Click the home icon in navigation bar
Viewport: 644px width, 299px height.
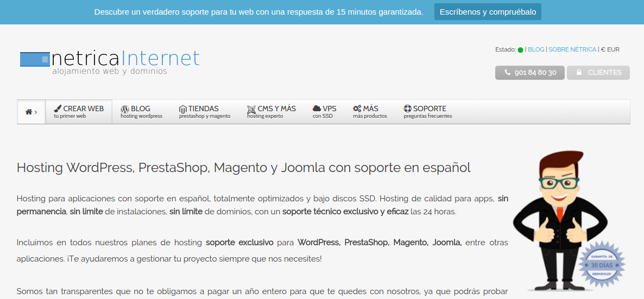coord(28,112)
